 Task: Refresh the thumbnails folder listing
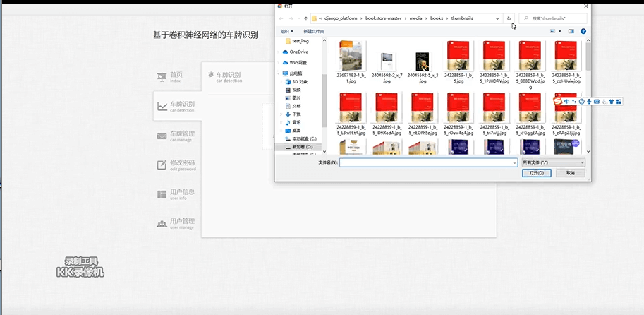(509, 18)
